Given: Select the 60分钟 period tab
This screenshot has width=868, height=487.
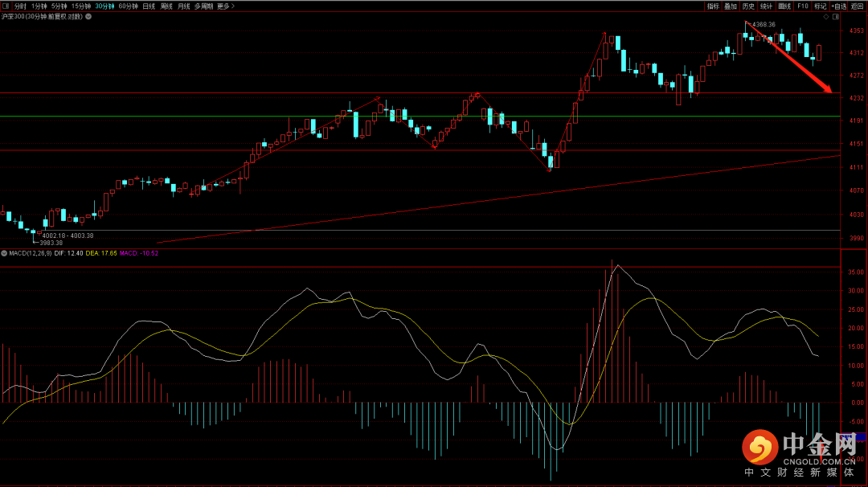Looking at the screenshot, I should (x=128, y=6).
